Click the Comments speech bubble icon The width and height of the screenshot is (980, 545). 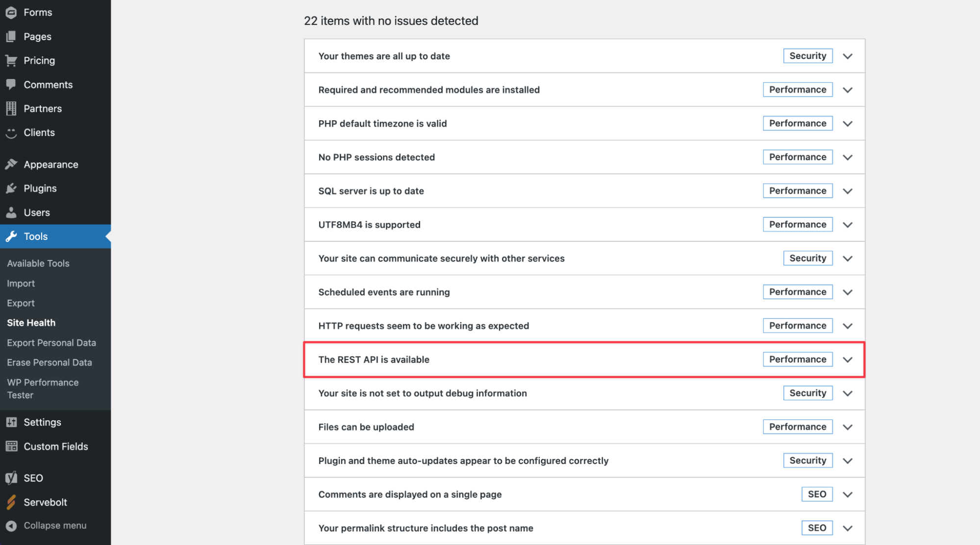coord(11,84)
